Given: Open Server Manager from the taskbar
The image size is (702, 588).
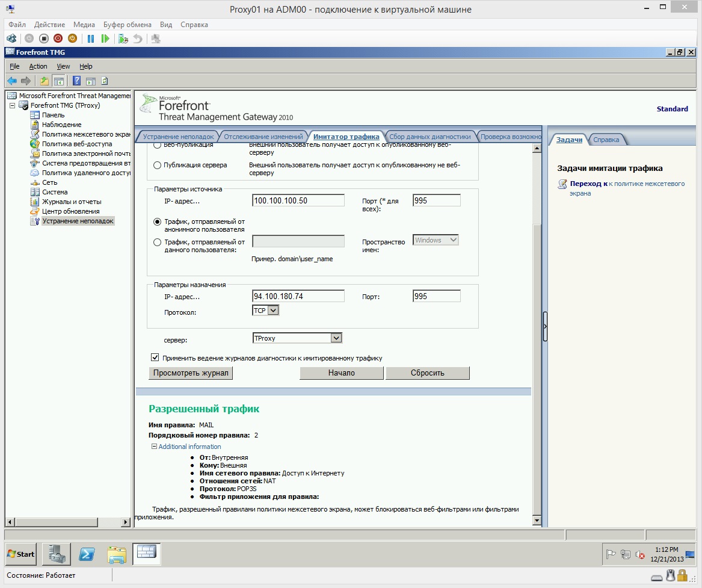Looking at the screenshot, I should (57, 554).
